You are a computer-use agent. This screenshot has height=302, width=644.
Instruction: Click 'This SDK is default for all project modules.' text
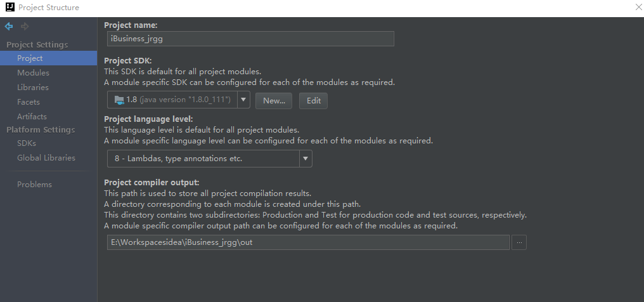[183, 72]
